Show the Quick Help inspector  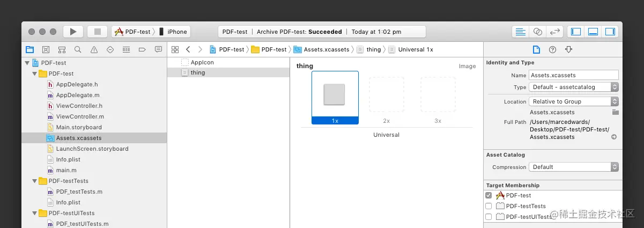pyautogui.click(x=552, y=49)
